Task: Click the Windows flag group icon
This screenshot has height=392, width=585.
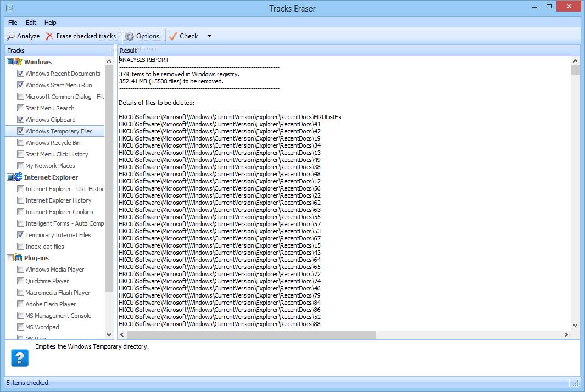Action: 18,61
